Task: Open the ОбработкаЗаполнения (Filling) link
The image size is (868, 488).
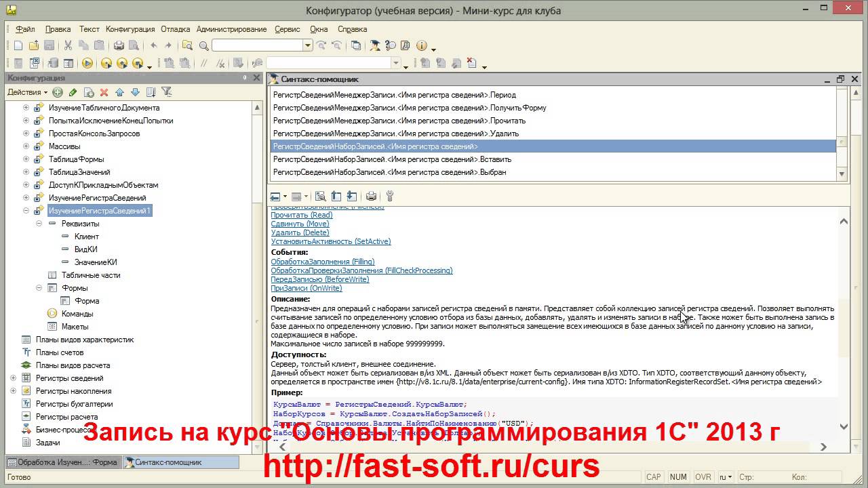Action: pos(323,262)
